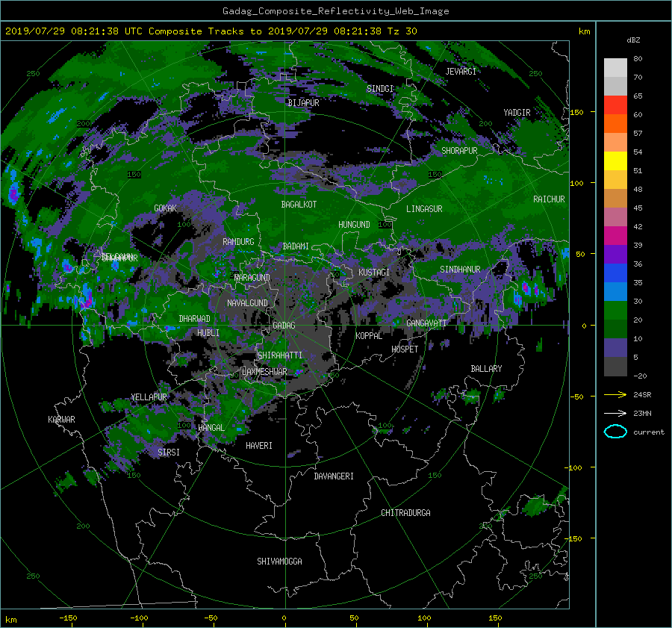This screenshot has width=672, height=628.
Task: Select the CHITRADURGA label
Action: point(405,513)
